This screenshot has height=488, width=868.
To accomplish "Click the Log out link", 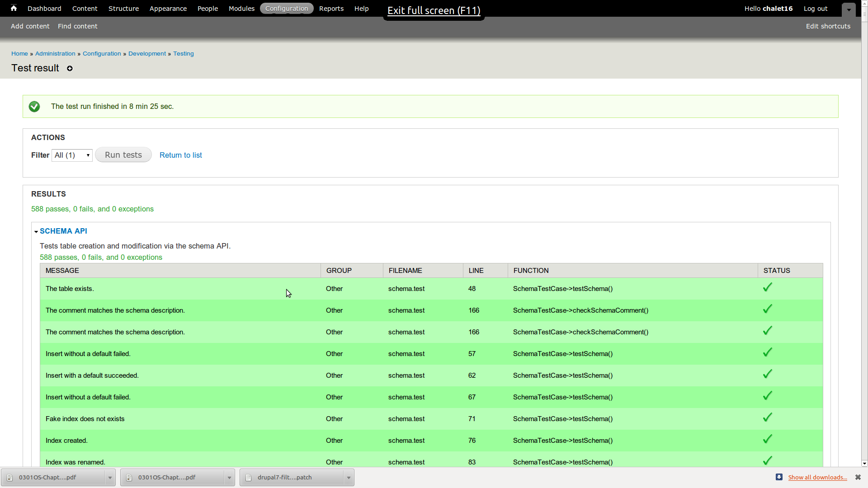I will (815, 9).
